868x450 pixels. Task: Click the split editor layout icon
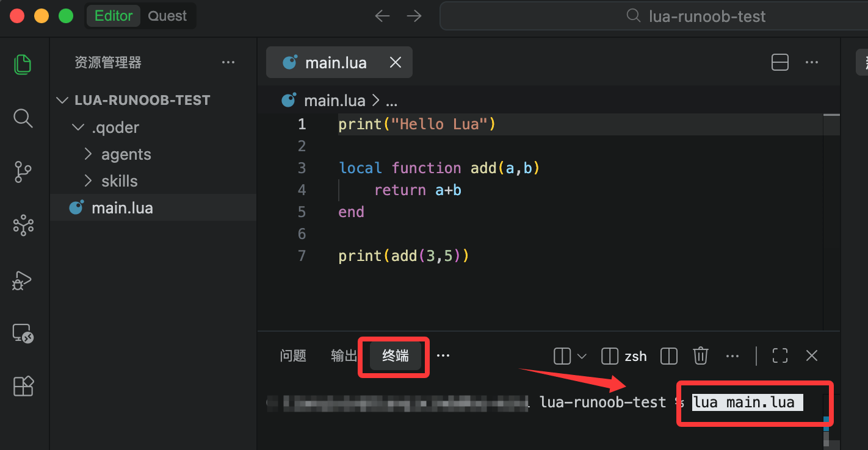click(780, 62)
